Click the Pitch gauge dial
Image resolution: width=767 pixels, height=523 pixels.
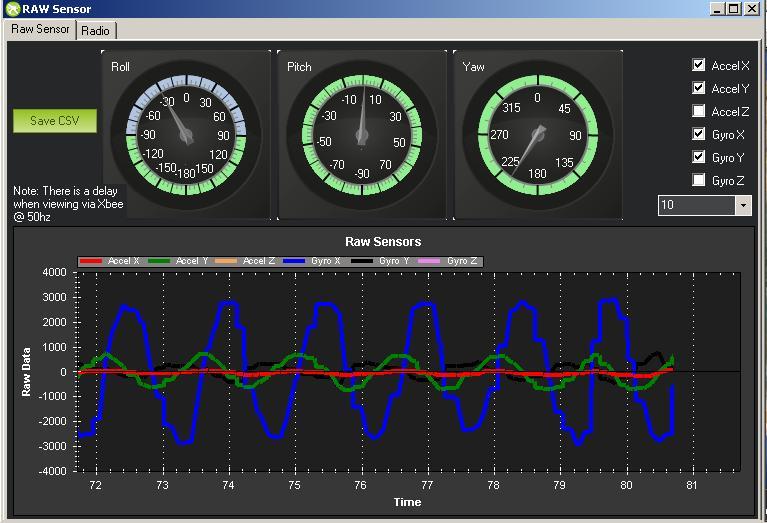pyautogui.click(x=362, y=135)
